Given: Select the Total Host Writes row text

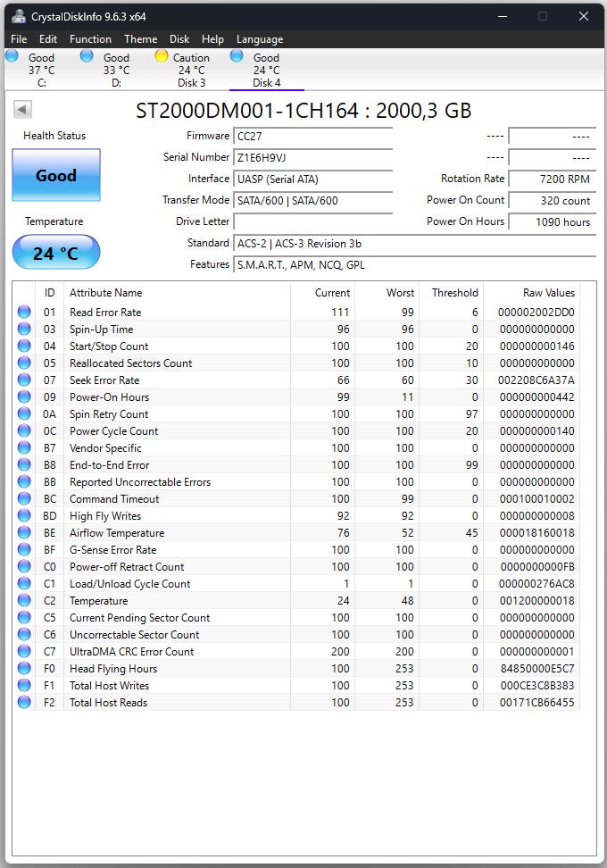Looking at the screenshot, I should pos(110,686).
